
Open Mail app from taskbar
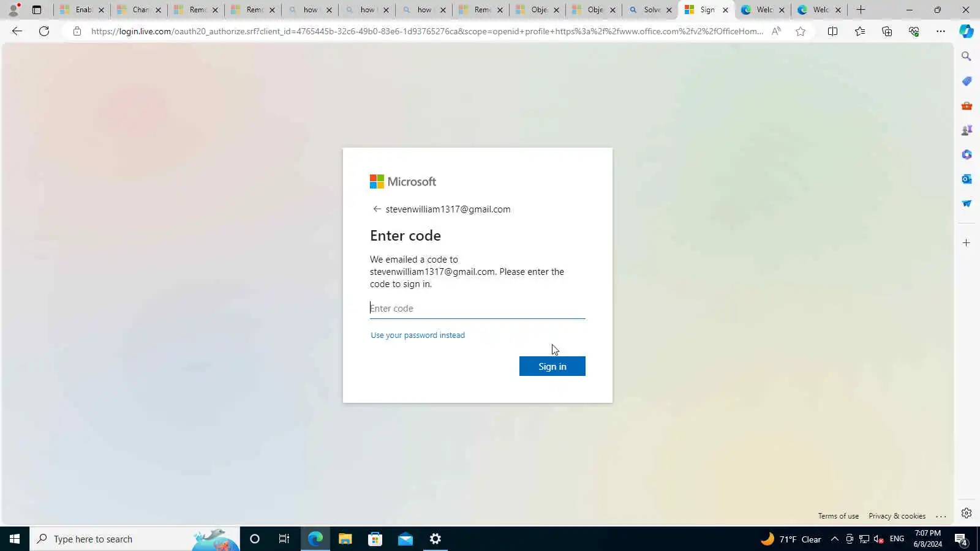click(x=405, y=539)
